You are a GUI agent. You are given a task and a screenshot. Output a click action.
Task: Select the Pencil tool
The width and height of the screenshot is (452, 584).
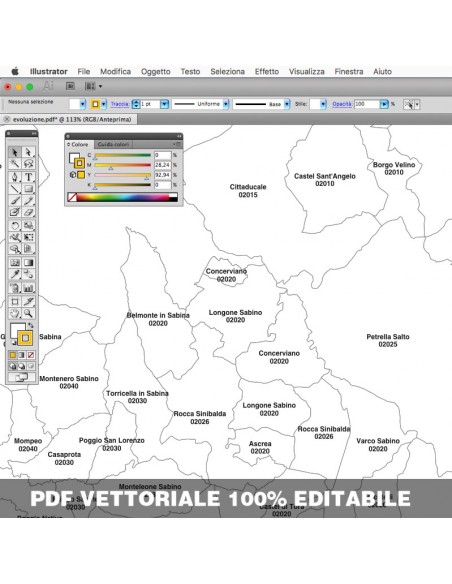28,201
